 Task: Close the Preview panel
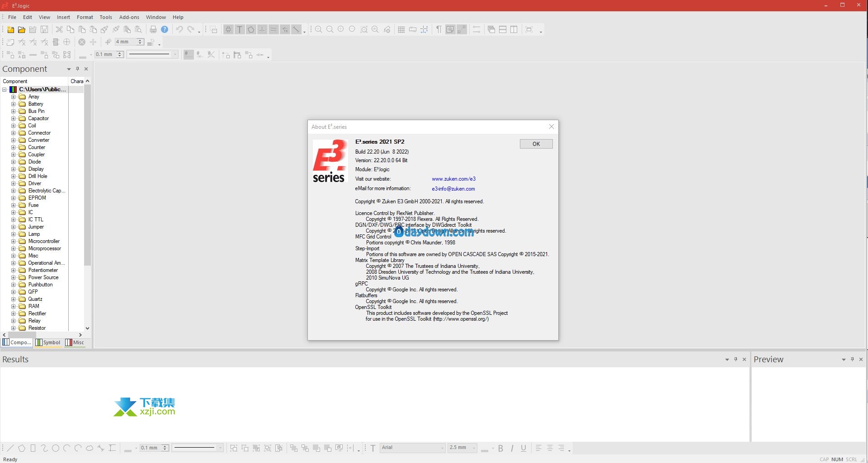pos(861,360)
